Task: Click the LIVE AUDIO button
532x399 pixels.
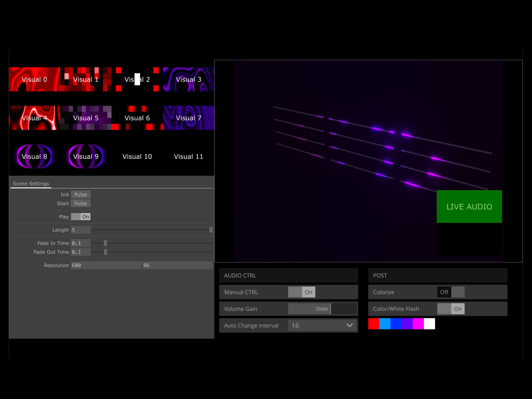Action: pyautogui.click(x=469, y=206)
